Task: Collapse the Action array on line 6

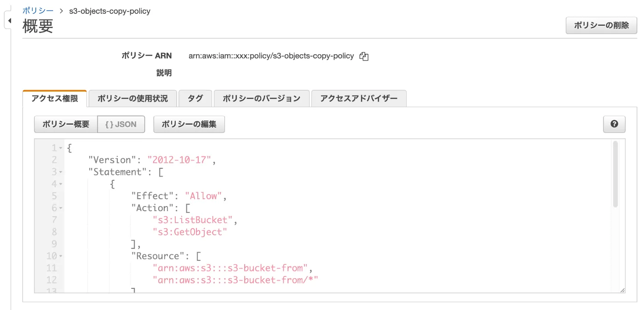Action: pos(61,208)
